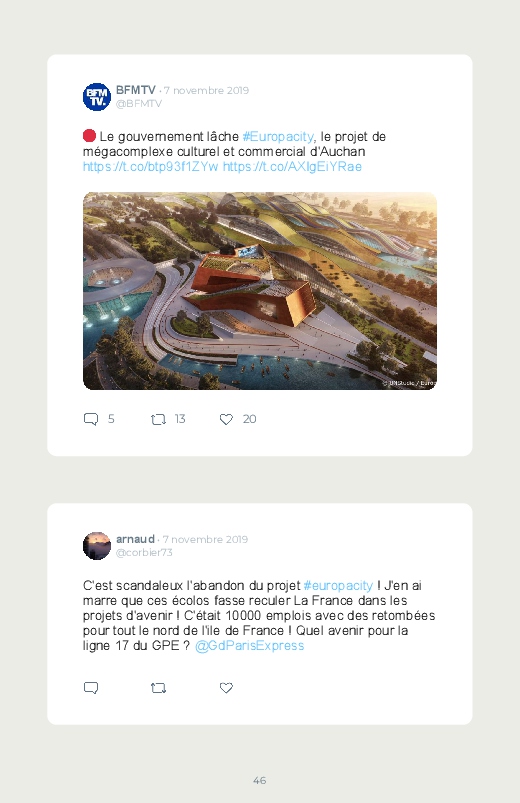Reply to arnaud's tweet

click(91, 688)
